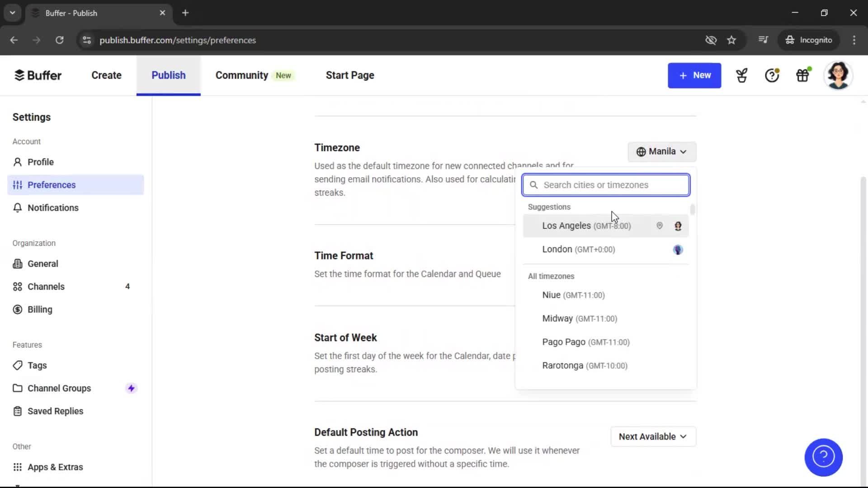This screenshot has height=488, width=868.
Task: Switch to the Community tab
Action: pyautogui.click(x=241, y=75)
